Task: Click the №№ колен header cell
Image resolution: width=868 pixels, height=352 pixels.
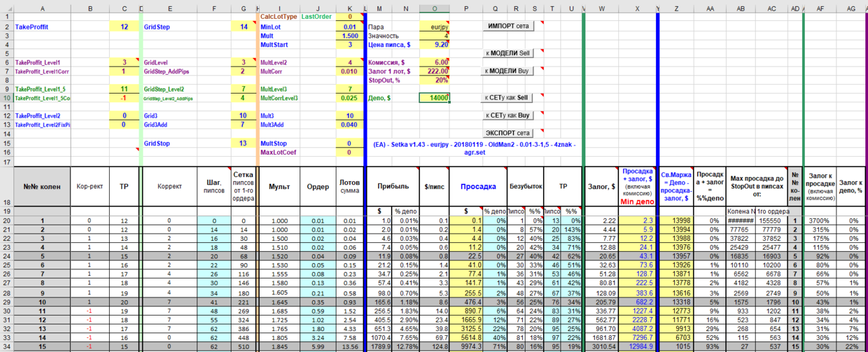Action: point(42,186)
